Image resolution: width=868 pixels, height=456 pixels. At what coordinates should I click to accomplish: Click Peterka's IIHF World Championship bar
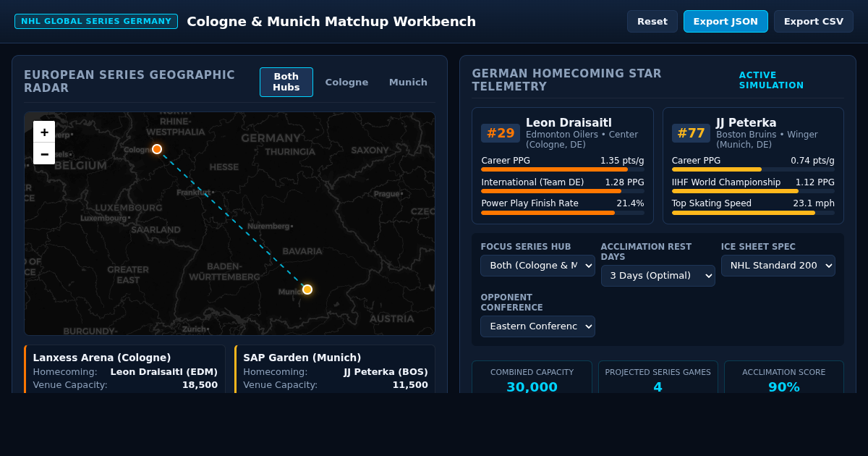753,191
